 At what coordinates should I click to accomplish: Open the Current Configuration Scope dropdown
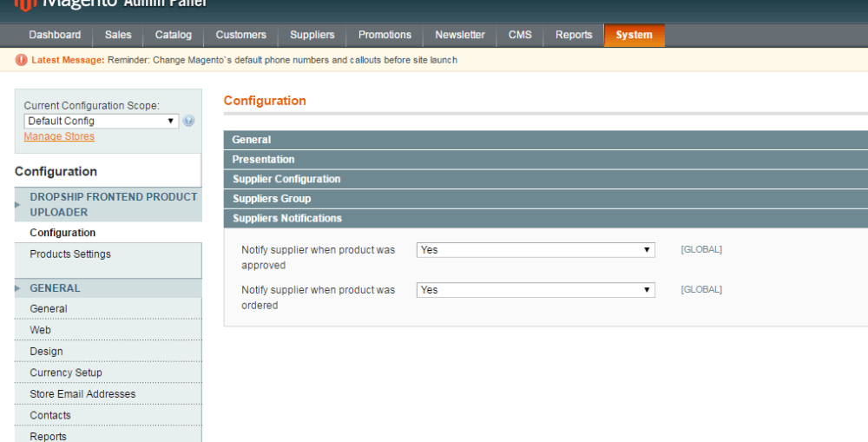[x=101, y=122]
